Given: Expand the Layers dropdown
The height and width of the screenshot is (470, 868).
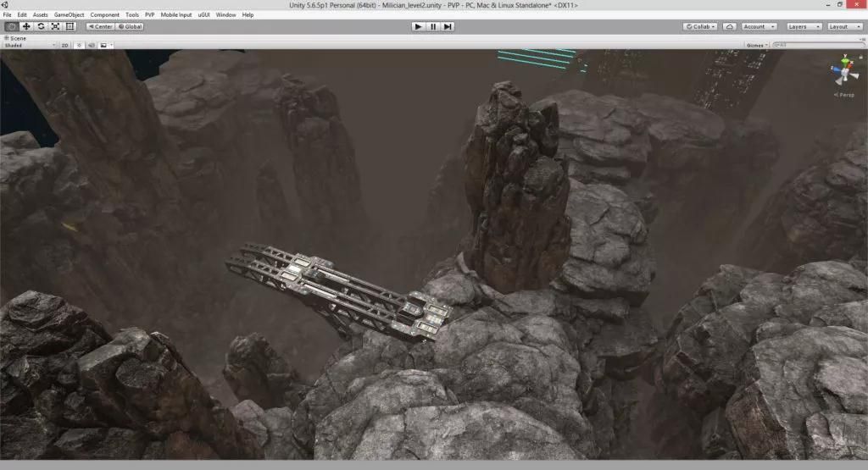Looking at the screenshot, I should pos(804,26).
